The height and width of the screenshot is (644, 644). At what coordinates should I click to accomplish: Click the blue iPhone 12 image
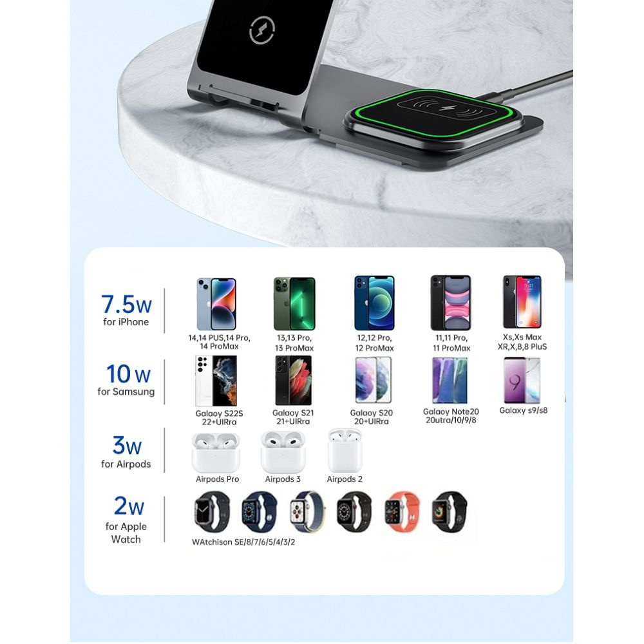click(x=374, y=303)
